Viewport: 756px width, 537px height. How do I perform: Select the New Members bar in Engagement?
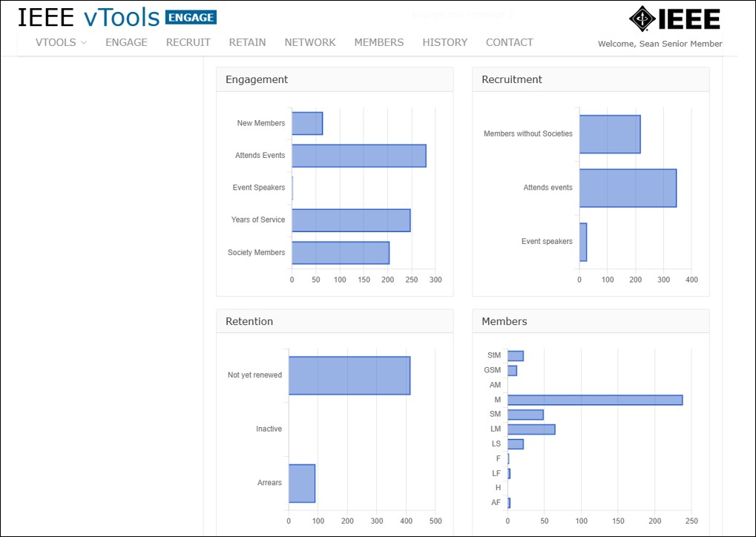pyautogui.click(x=307, y=123)
